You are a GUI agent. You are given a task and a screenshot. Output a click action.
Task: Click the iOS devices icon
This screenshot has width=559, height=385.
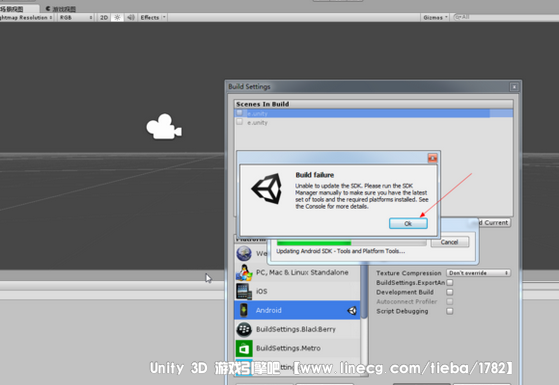pos(244,291)
